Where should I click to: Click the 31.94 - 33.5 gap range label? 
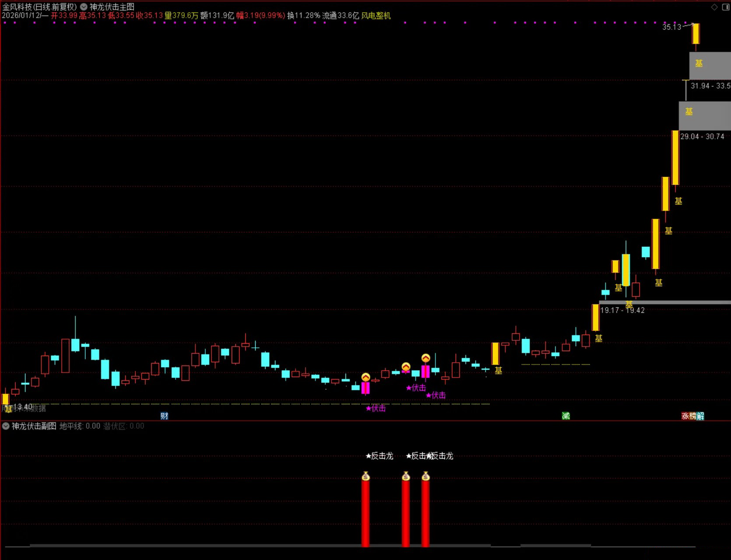(710, 86)
